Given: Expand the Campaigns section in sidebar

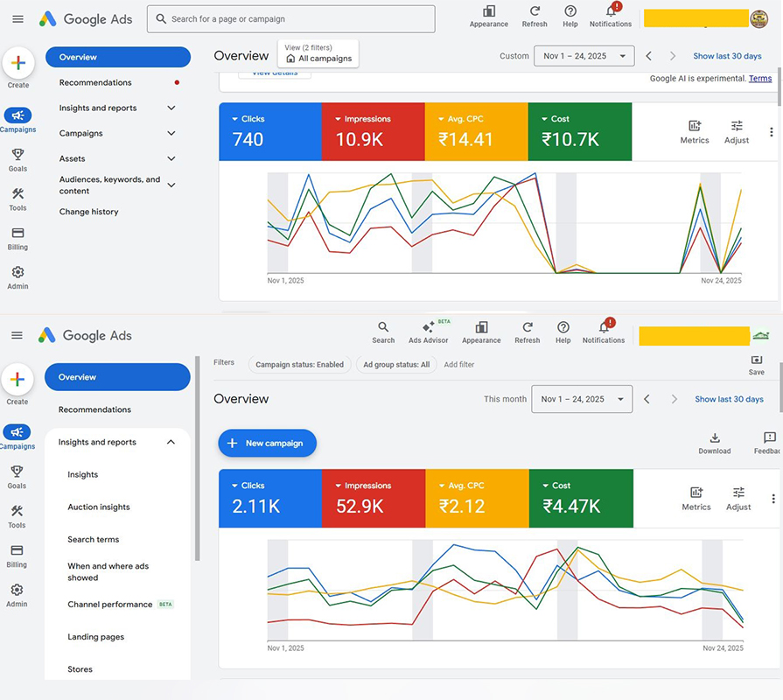Looking at the screenshot, I should click(171, 133).
